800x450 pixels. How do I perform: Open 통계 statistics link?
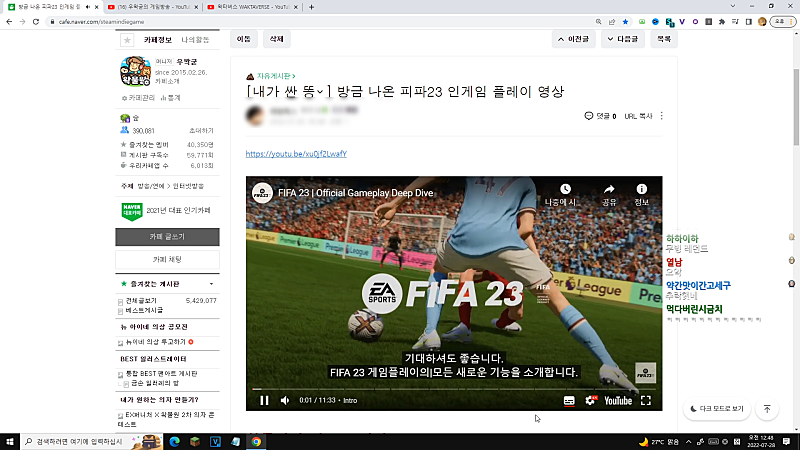170,98
